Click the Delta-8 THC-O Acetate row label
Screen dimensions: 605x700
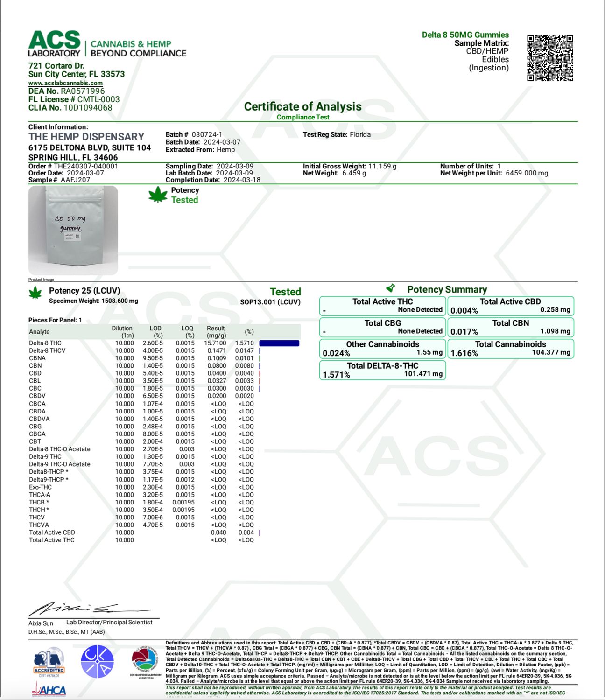[x=60, y=449]
